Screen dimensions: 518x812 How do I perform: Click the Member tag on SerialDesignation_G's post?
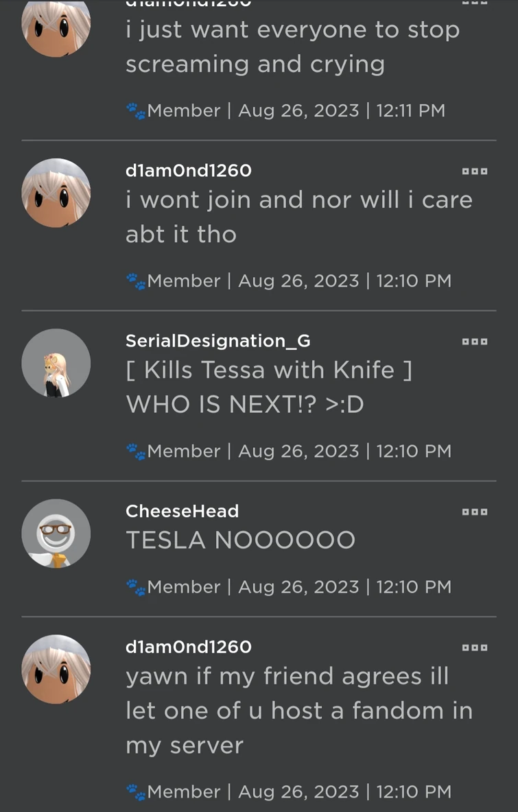coord(183,451)
